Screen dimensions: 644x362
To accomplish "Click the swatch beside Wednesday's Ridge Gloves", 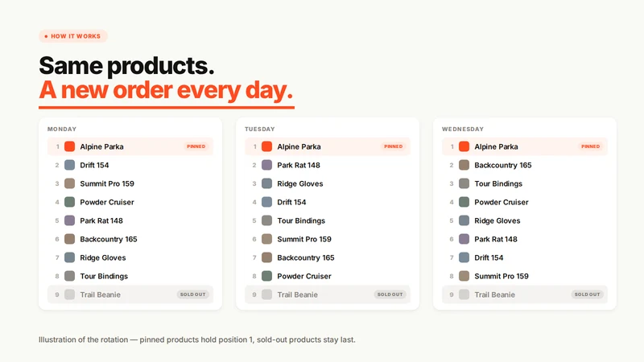I will 464,220.
